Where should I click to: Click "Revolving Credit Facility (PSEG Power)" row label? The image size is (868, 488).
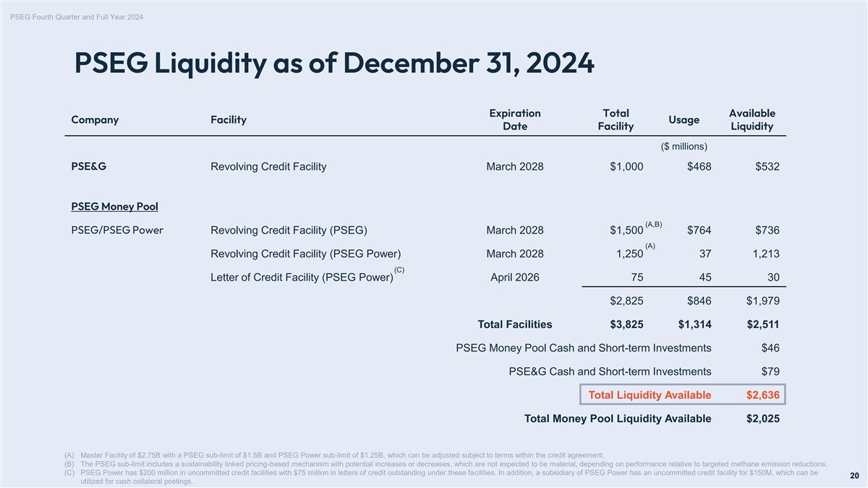(305, 254)
